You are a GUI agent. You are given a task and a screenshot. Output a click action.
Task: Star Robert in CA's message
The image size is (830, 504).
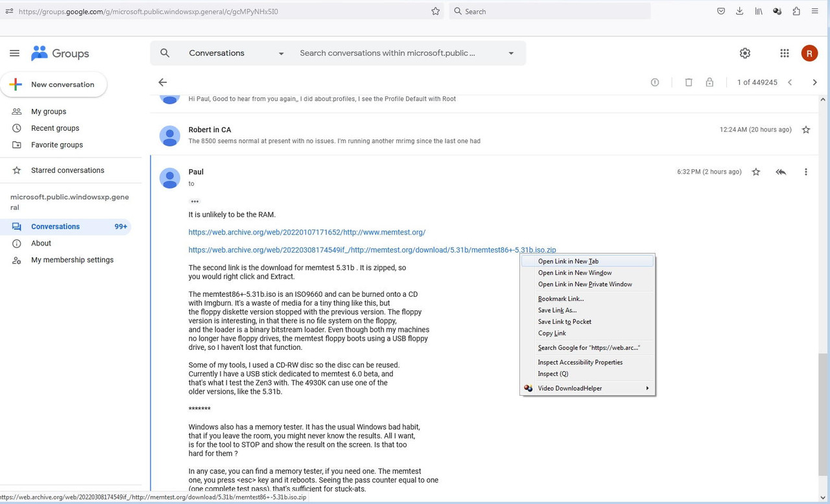pyautogui.click(x=806, y=130)
